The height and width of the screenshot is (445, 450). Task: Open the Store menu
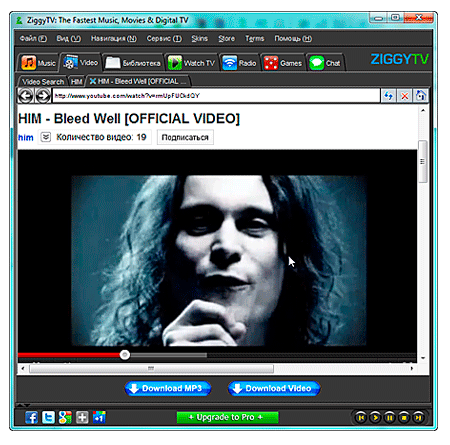tap(226, 39)
